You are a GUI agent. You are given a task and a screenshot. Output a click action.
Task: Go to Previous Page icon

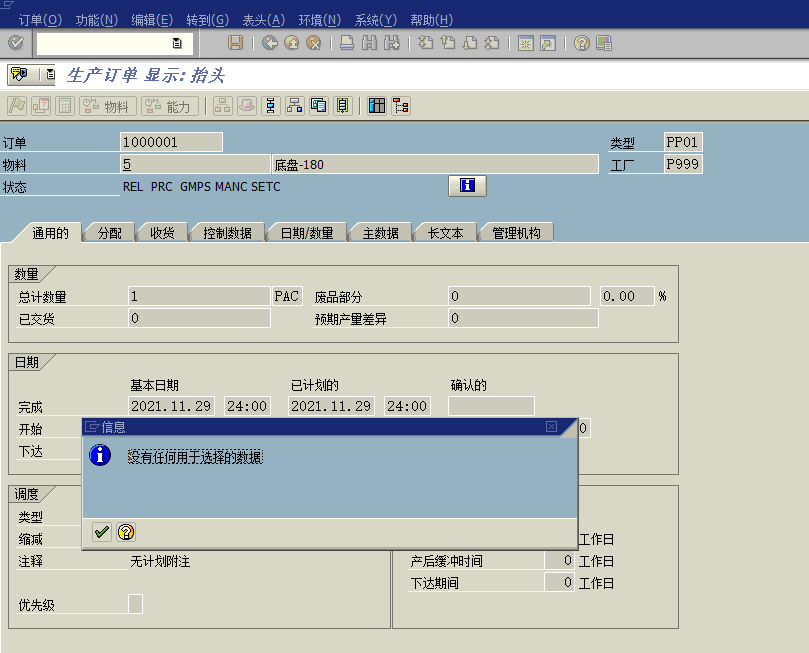coord(448,43)
